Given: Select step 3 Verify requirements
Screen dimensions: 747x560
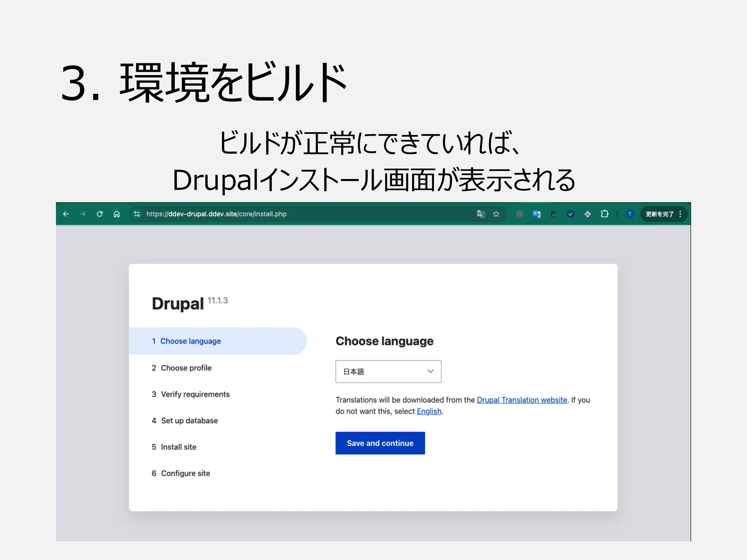Looking at the screenshot, I should coord(191,394).
